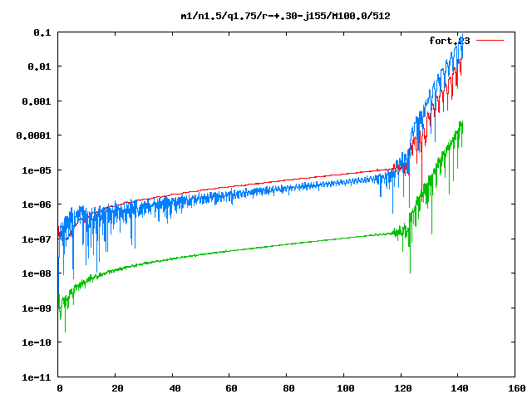Click y-axis label 1e-11
Screen dimensions: 532x399
[37, 377]
